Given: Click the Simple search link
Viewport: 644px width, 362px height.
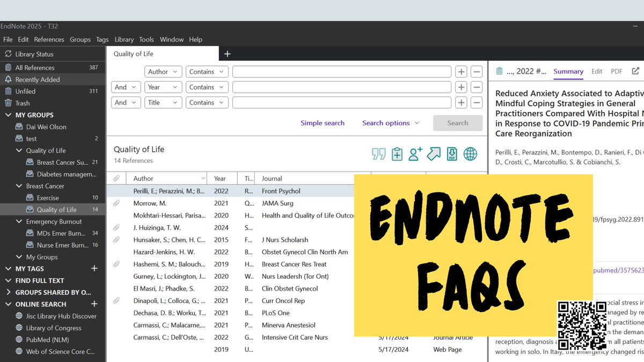Looking at the screenshot, I should pyautogui.click(x=323, y=123).
